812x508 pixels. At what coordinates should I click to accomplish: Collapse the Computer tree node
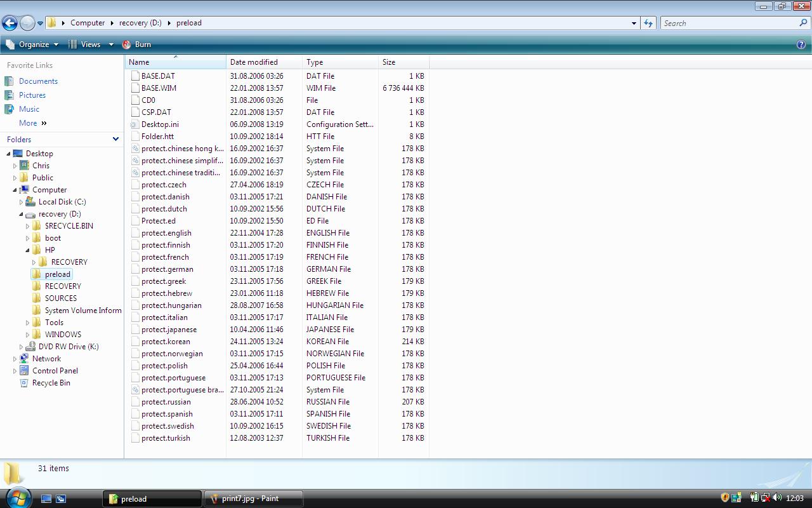(x=15, y=190)
